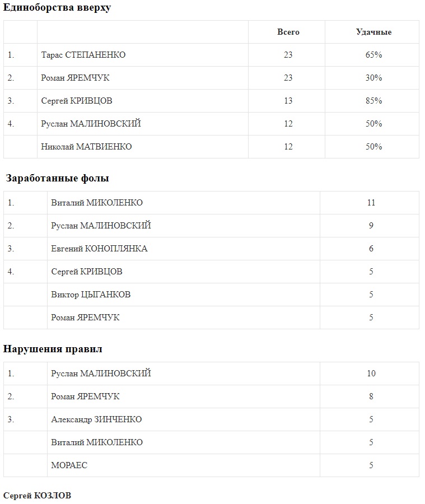Select the name Тарас СТЕПАНЕНКО
Screen dimensions: 425x504
[83, 55]
